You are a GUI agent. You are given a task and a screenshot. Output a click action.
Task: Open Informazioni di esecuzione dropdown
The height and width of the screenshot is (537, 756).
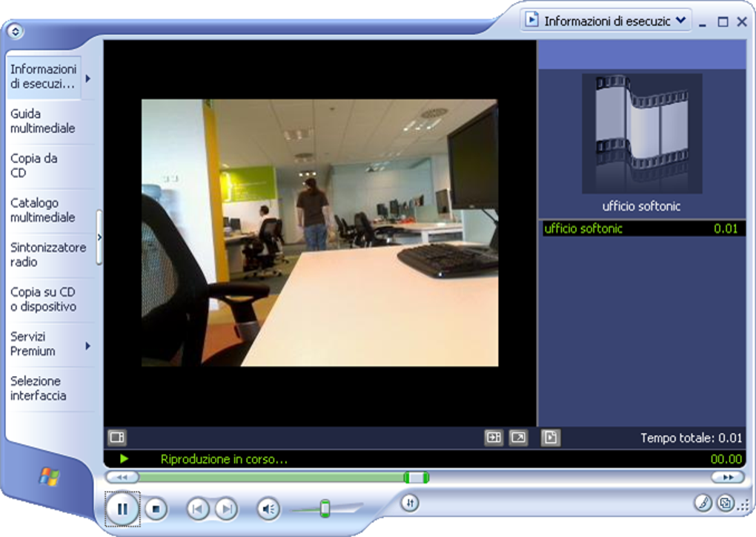click(x=606, y=21)
